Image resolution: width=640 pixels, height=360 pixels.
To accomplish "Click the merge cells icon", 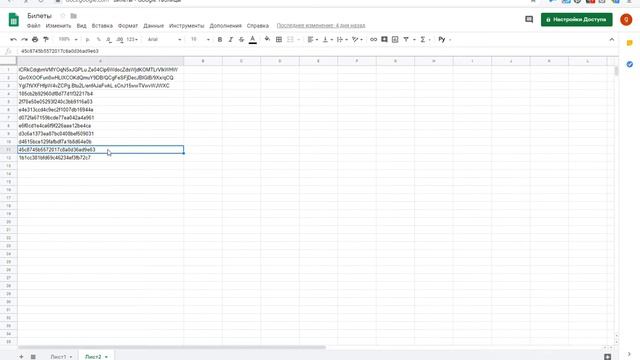I will (x=290, y=40).
